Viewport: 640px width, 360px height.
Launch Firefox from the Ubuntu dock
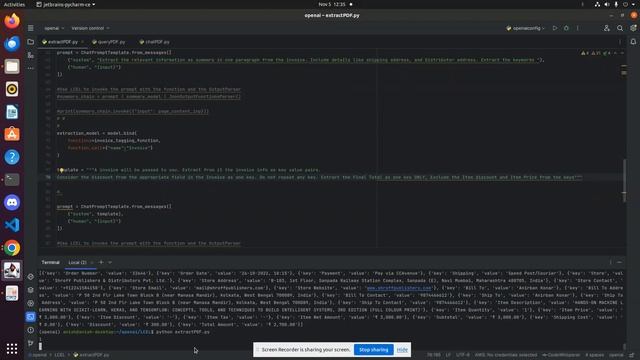12,21
